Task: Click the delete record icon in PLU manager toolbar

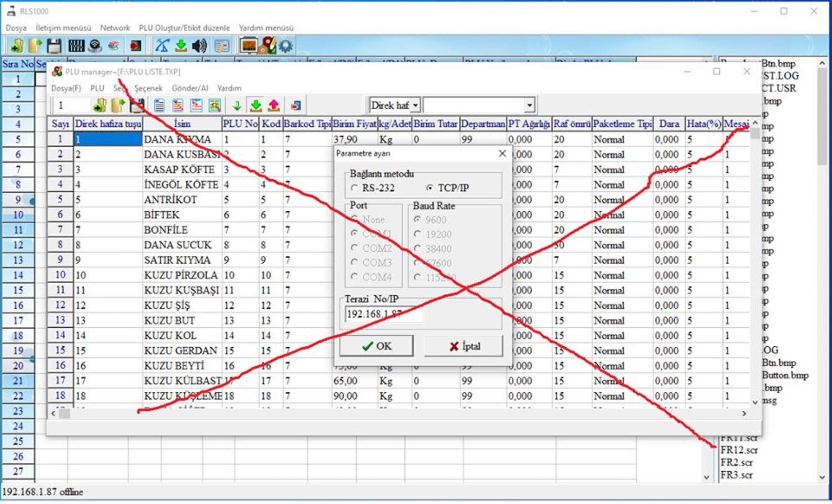Action: point(196,106)
